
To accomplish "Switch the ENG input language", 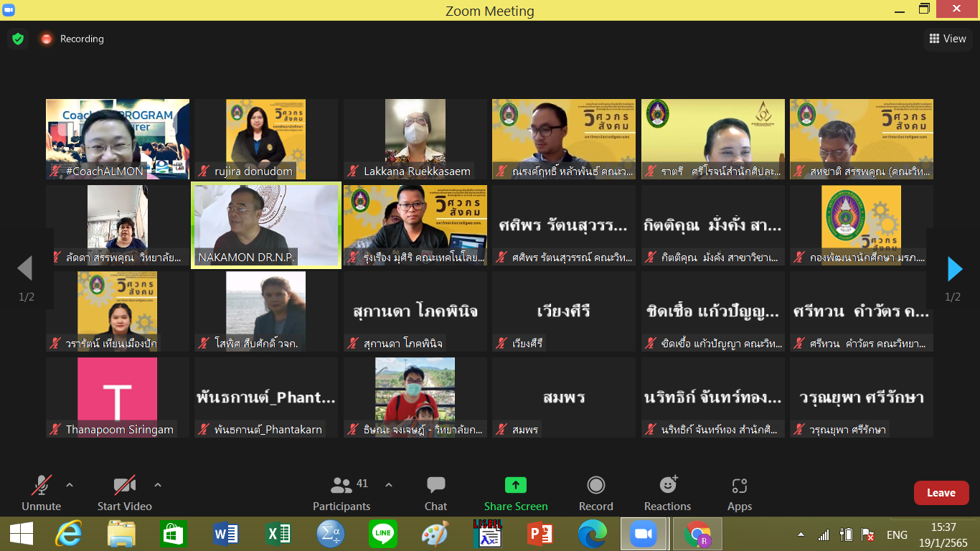I will click(x=897, y=534).
